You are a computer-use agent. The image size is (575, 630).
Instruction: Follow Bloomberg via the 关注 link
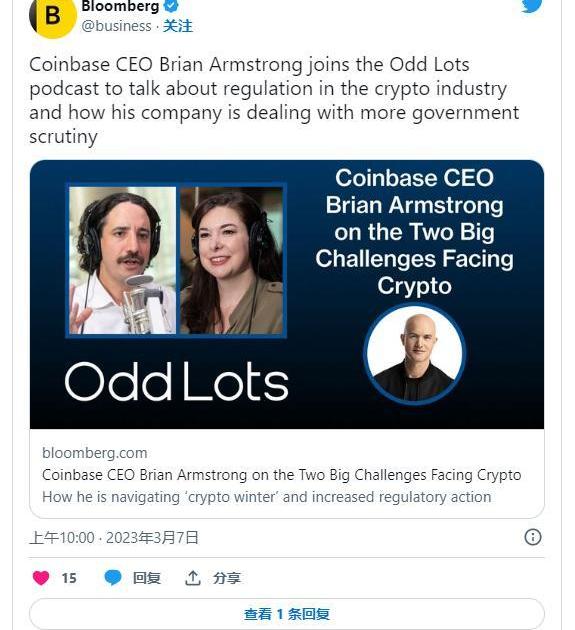178,26
